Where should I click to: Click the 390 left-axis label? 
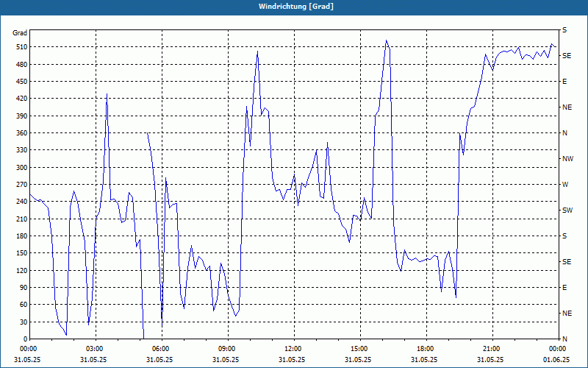click(x=21, y=116)
